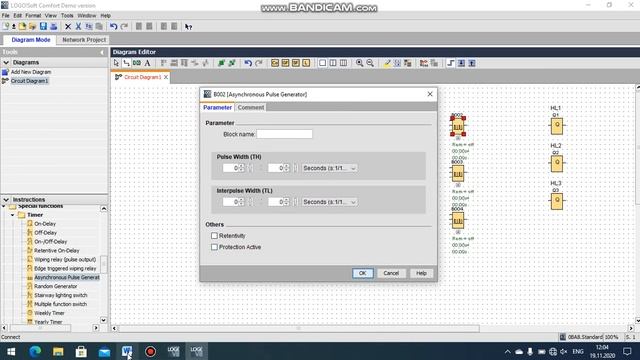This screenshot has height=360, width=640.
Task: Click the Cut scissors icon
Action: pyautogui.click(x=78, y=27)
